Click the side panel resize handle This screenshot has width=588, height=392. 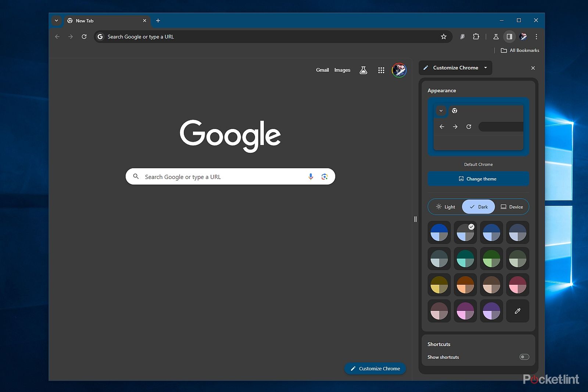pos(415,219)
